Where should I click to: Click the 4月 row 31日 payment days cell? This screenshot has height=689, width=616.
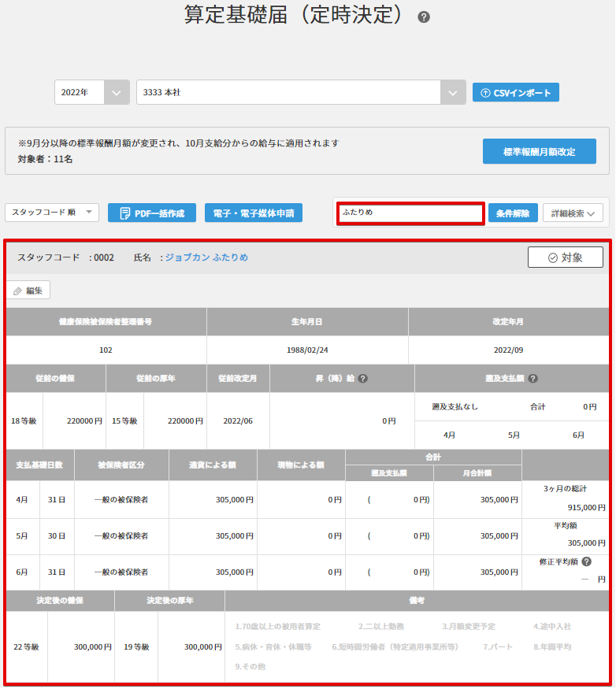tap(57, 499)
